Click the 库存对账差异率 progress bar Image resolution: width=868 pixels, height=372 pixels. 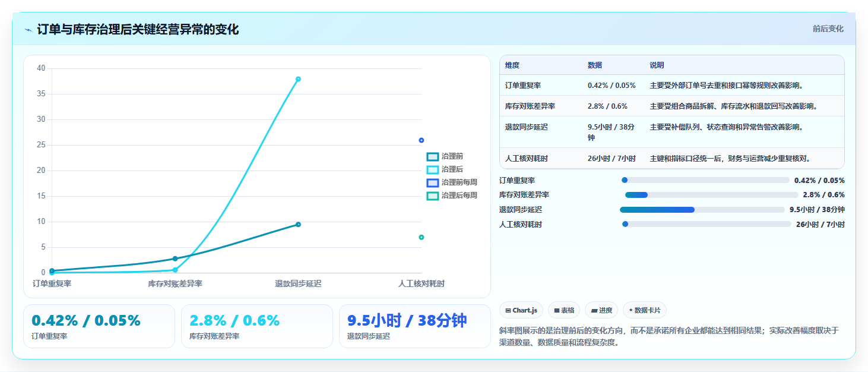click(x=711, y=195)
